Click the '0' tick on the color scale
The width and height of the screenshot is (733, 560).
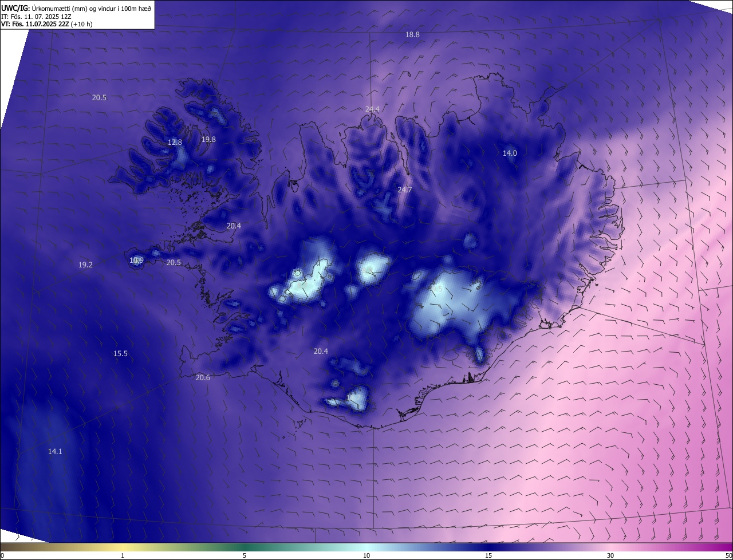[x=2, y=556]
